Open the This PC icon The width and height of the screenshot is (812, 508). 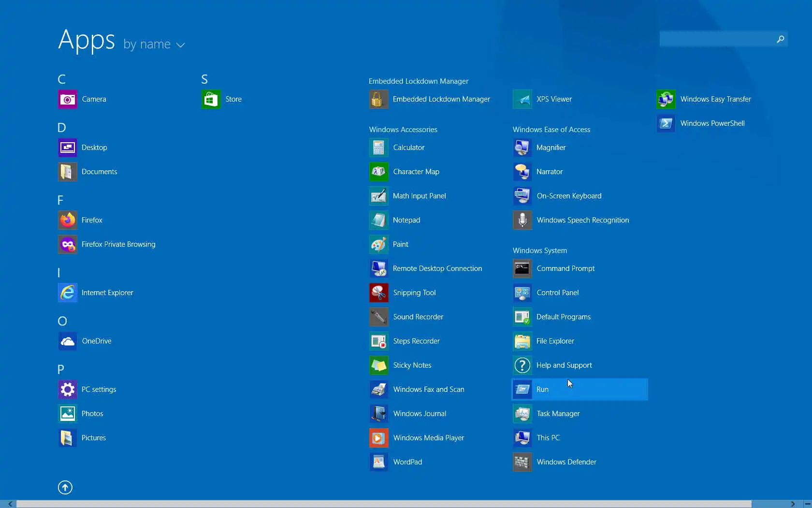pyautogui.click(x=522, y=438)
